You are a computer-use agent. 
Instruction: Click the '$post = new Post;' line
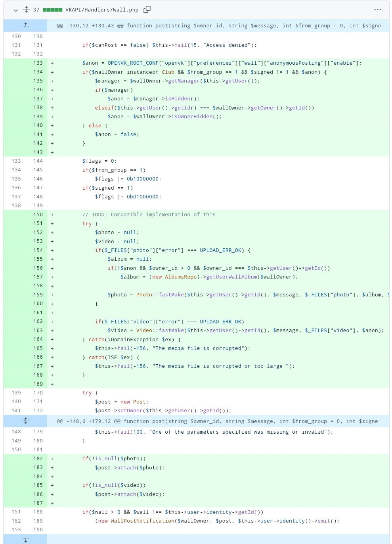coord(122,402)
